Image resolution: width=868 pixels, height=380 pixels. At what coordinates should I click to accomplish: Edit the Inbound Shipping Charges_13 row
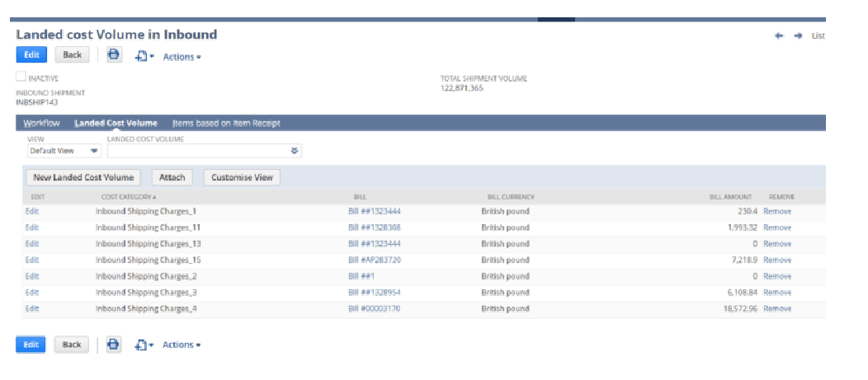pos(32,243)
